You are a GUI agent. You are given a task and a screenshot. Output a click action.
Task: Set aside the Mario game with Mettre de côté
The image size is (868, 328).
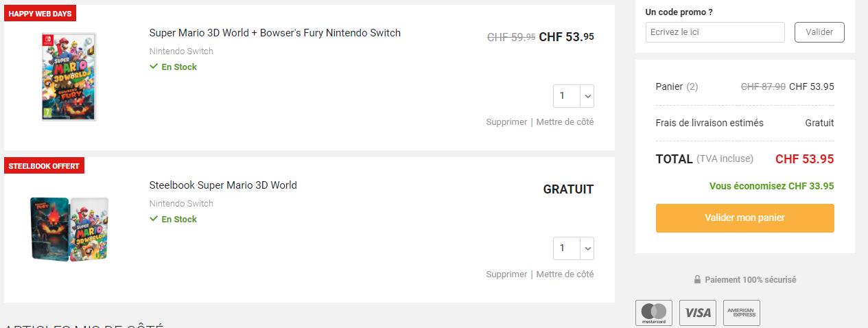[x=565, y=122]
